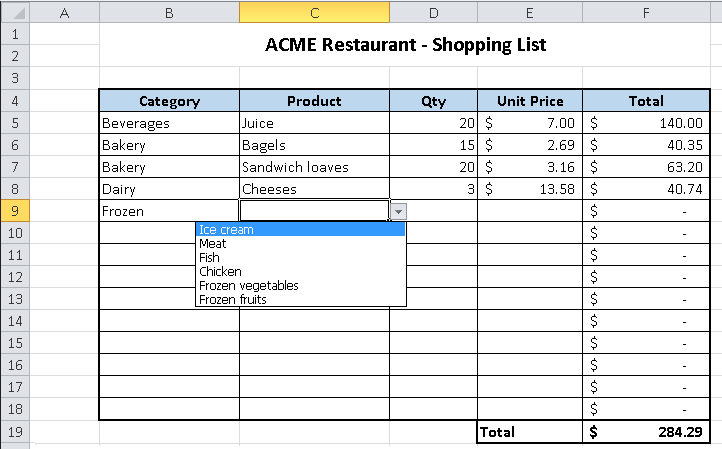
Task: Select the Beverages category cell
Action: 169,123
